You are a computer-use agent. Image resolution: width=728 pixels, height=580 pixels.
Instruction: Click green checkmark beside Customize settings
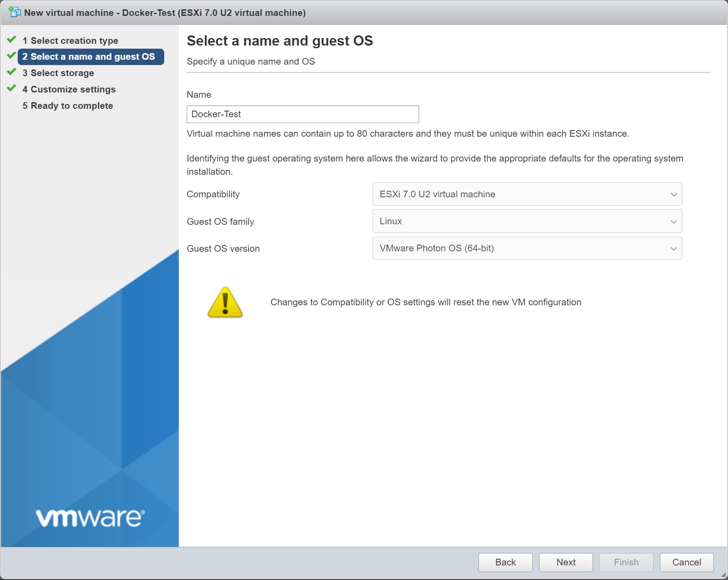12,88
